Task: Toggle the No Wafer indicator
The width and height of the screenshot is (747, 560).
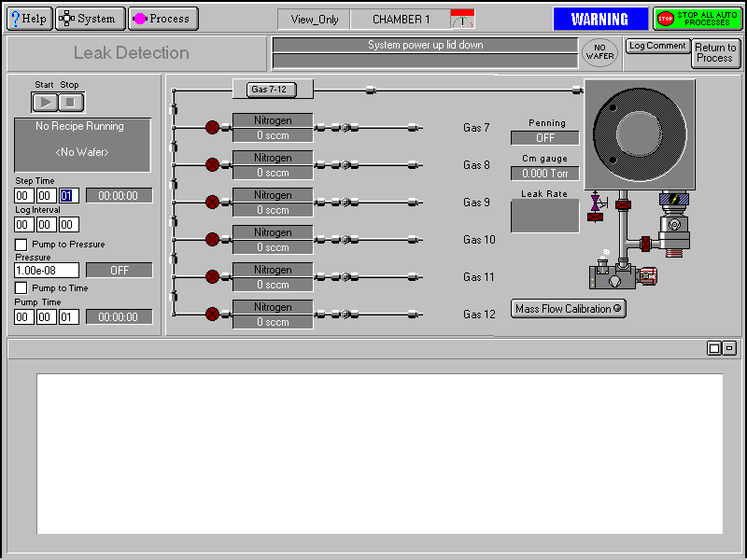Action: pos(599,52)
